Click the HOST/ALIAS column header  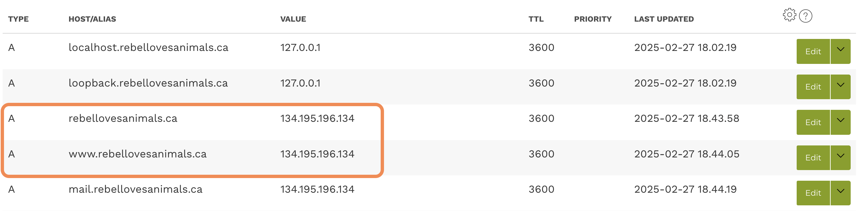coord(92,19)
